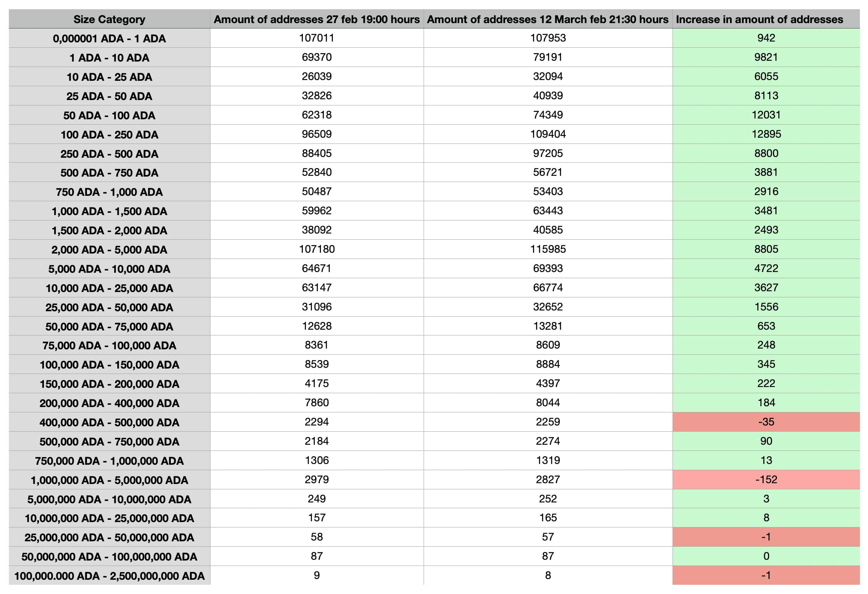
Task: Select the red -152 cell
Action: (x=766, y=479)
